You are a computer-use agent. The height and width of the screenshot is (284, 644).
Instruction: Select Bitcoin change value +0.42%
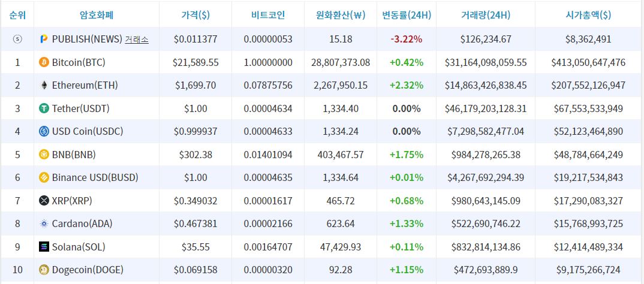pos(407,62)
